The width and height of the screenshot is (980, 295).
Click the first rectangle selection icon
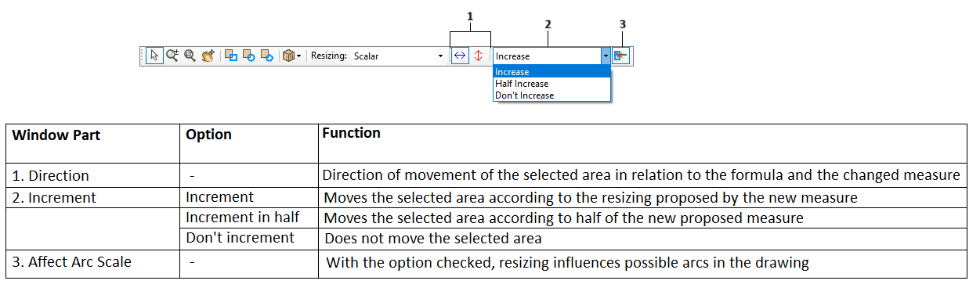[231, 56]
